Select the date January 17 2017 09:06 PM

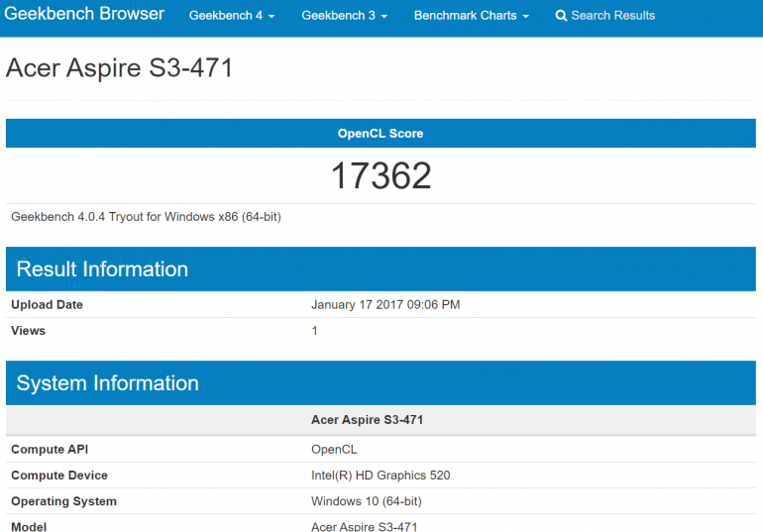tap(385, 305)
